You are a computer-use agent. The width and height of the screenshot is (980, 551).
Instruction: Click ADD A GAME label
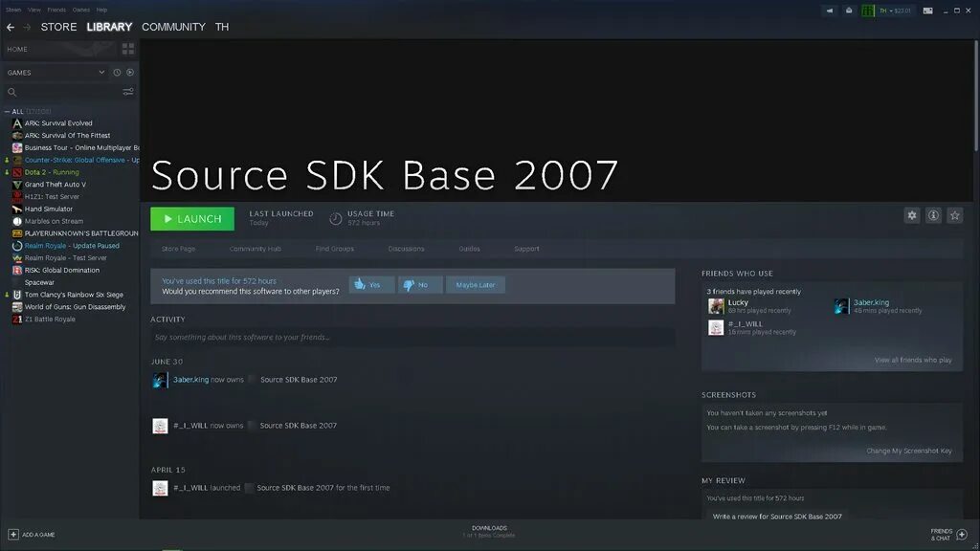(38, 535)
